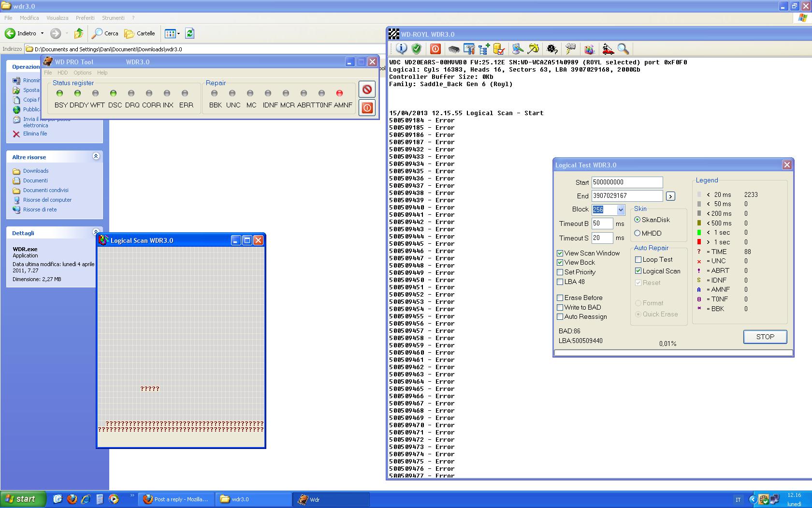The width and height of the screenshot is (812, 508).
Task: Click the blue info icon in WD-ROYL toolbar
Action: (x=401, y=49)
